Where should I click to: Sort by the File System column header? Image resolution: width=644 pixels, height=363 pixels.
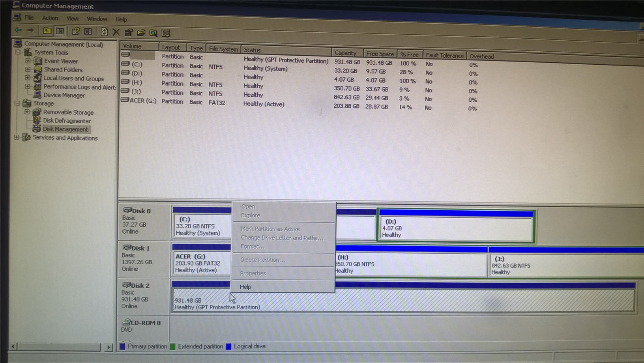223,49
